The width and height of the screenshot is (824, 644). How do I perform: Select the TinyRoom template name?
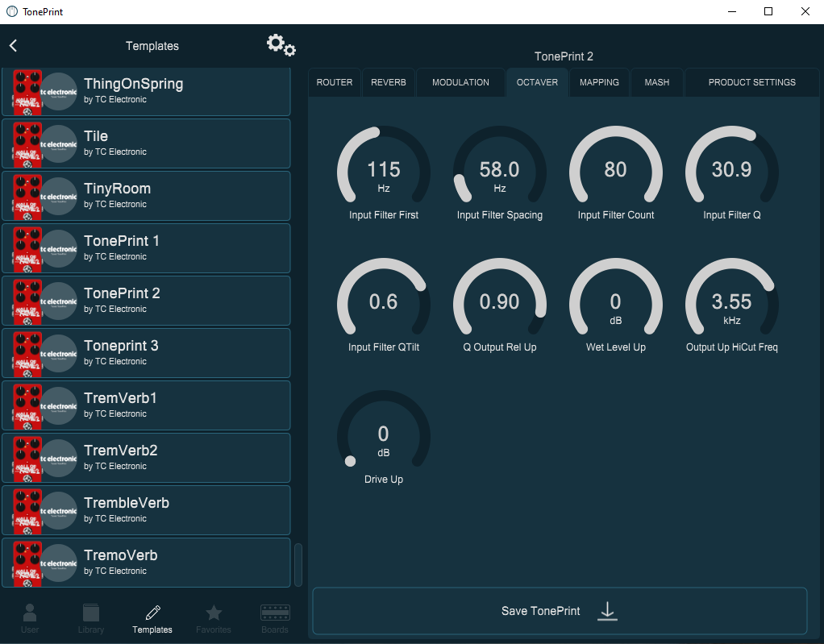[x=117, y=189]
